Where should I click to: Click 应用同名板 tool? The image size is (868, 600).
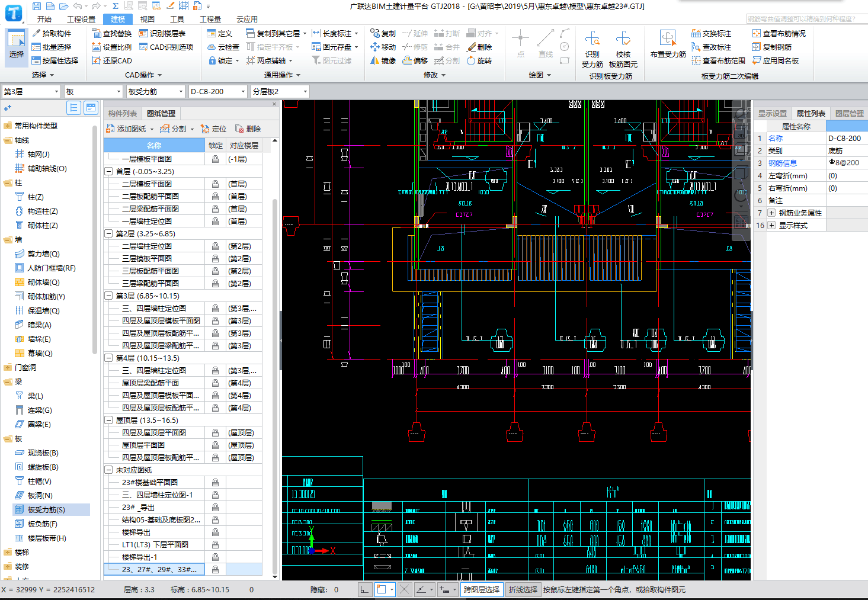coord(776,60)
